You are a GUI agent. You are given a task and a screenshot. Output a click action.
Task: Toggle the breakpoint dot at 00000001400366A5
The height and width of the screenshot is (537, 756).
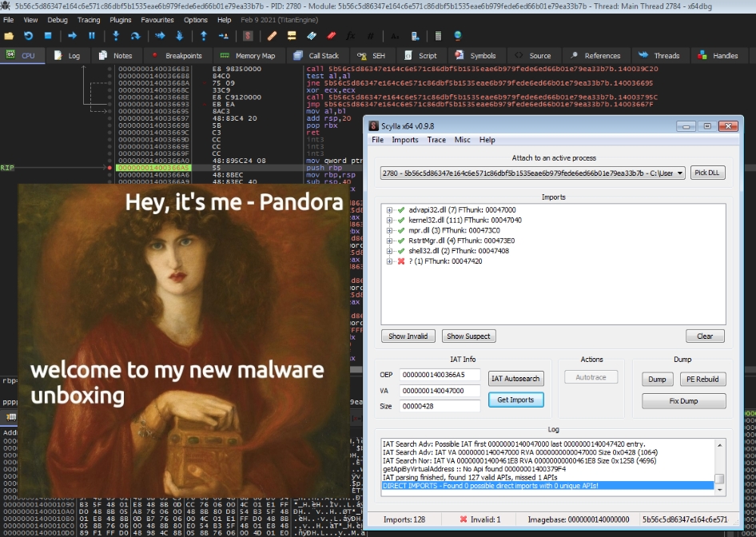point(110,168)
